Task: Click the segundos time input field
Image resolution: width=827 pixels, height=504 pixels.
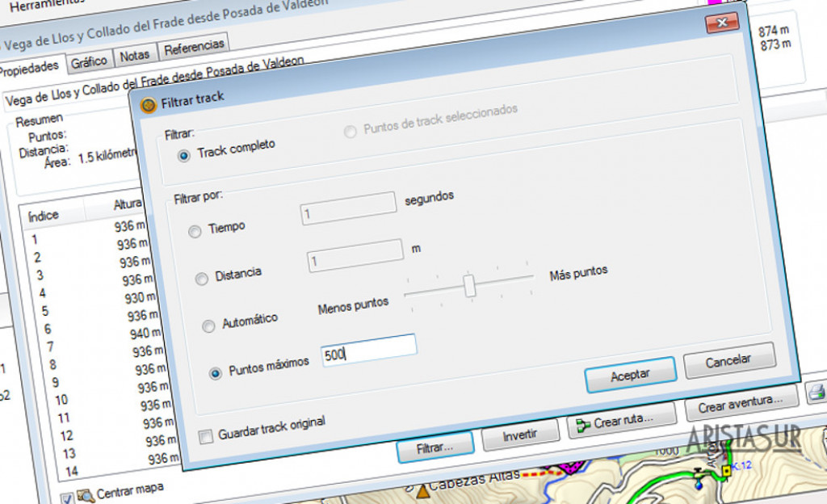Action: click(348, 208)
